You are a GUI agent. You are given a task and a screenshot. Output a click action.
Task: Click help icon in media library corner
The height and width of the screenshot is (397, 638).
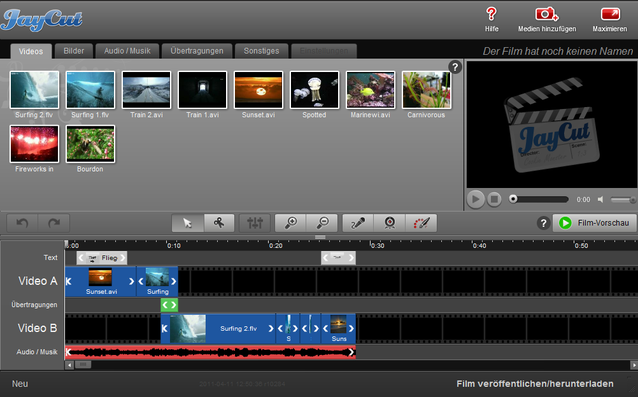coord(455,67)
